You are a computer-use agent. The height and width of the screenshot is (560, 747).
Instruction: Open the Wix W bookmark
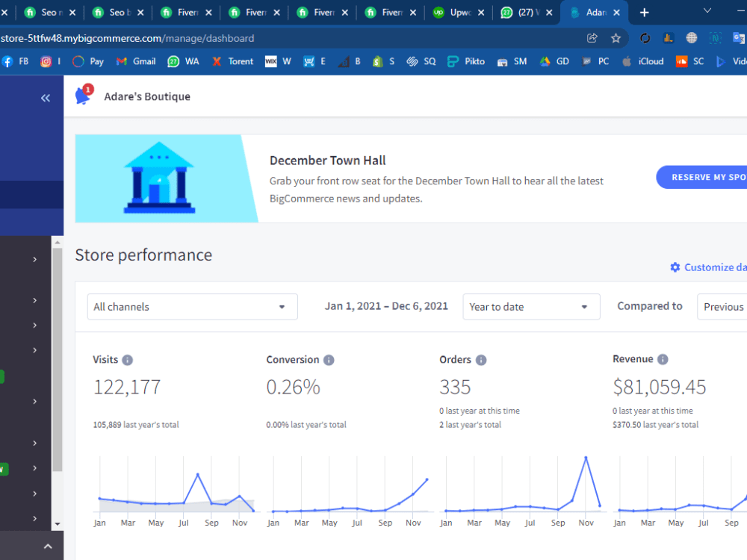pyautogui.click(x=278, y=61)
